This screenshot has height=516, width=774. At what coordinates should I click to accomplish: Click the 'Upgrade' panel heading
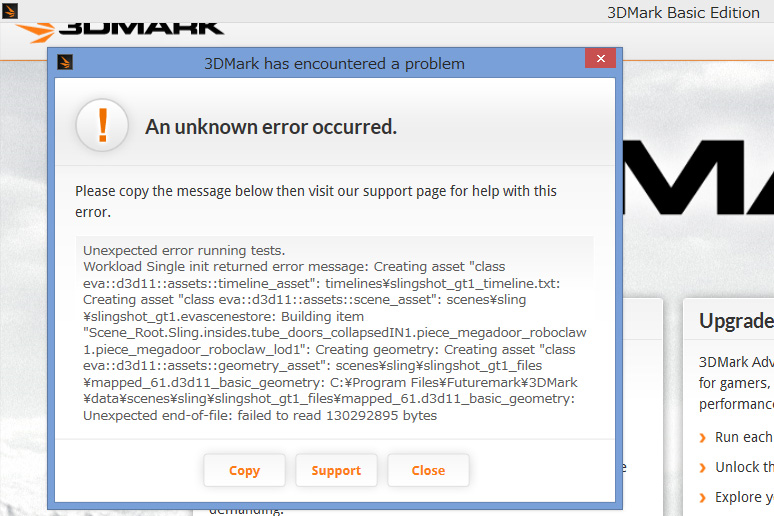[736, 321]
